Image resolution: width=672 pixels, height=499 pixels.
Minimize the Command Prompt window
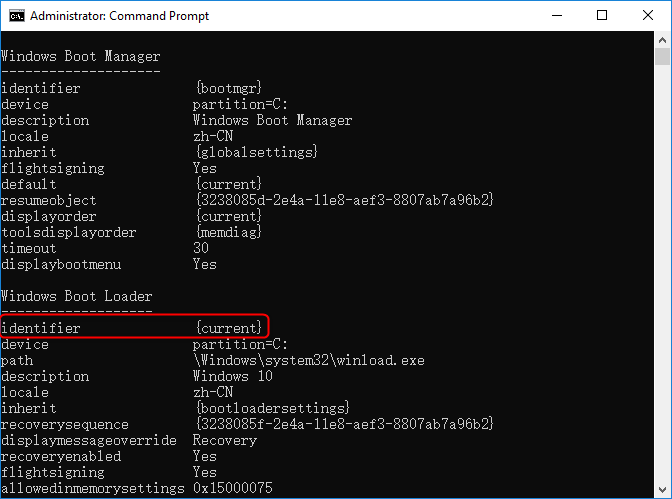pos(557,16)
